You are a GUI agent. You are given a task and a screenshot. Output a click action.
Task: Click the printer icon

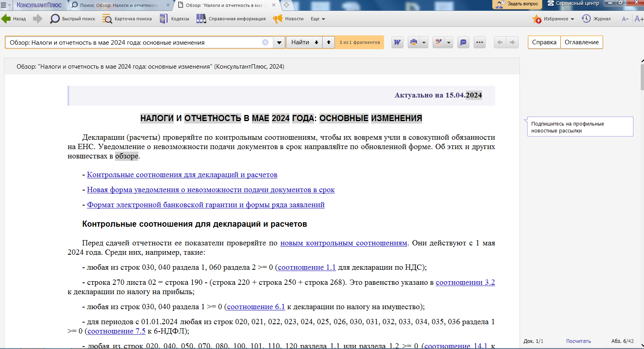(x=414, y=42)
